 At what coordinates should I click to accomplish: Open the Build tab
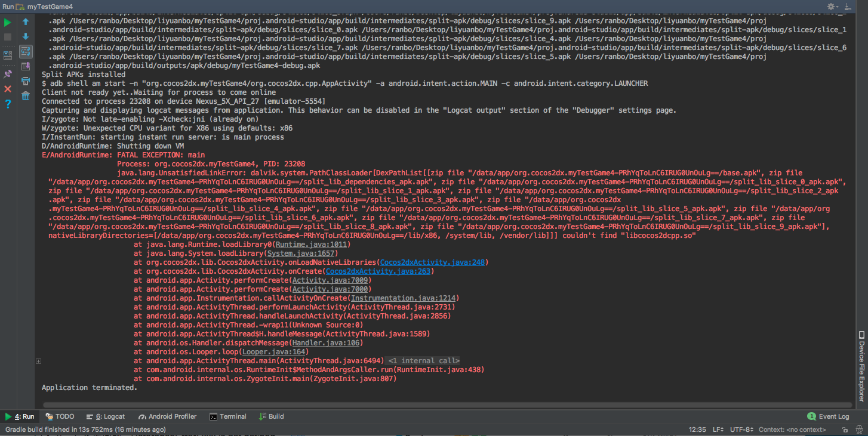tap(272, 416)
